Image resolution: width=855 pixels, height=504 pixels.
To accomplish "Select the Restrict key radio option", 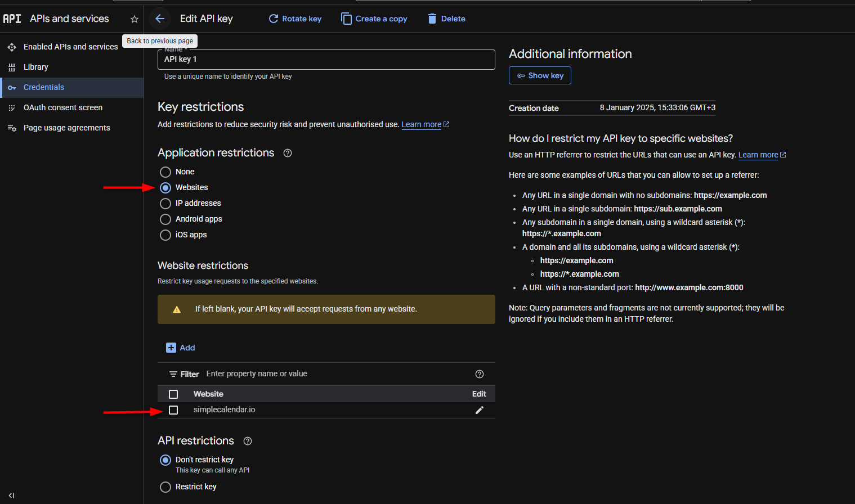I will [165, 487].
